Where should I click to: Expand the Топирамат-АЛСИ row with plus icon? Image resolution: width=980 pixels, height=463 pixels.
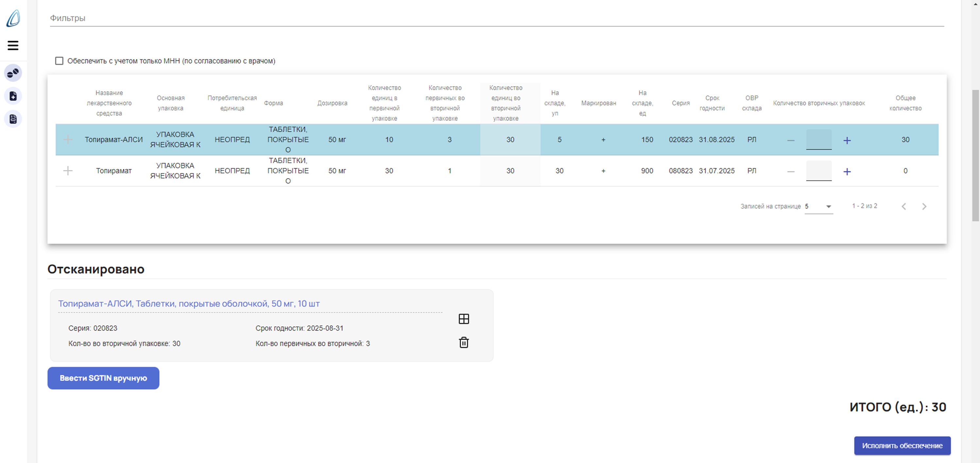pyautogui.click(x=68, y=139)
